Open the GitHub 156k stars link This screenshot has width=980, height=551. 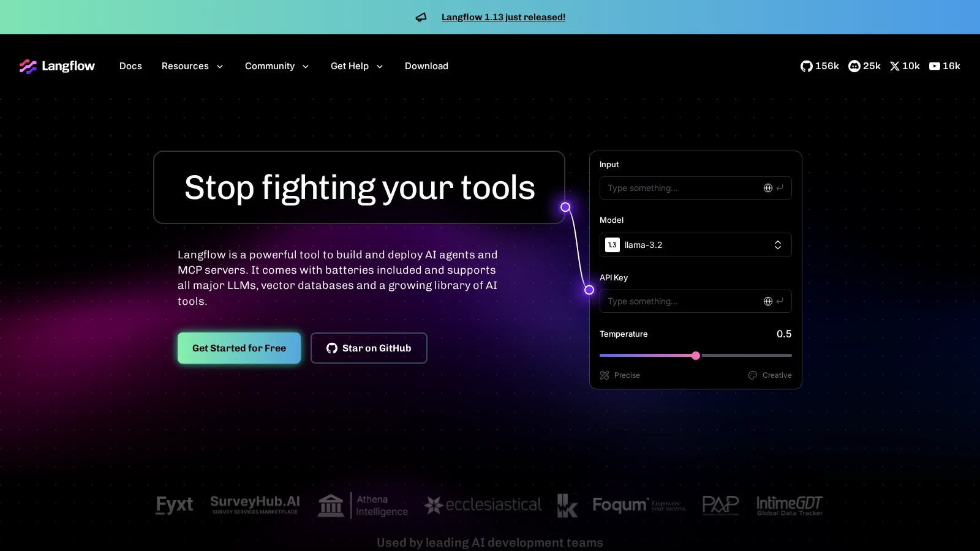(820, 66)
